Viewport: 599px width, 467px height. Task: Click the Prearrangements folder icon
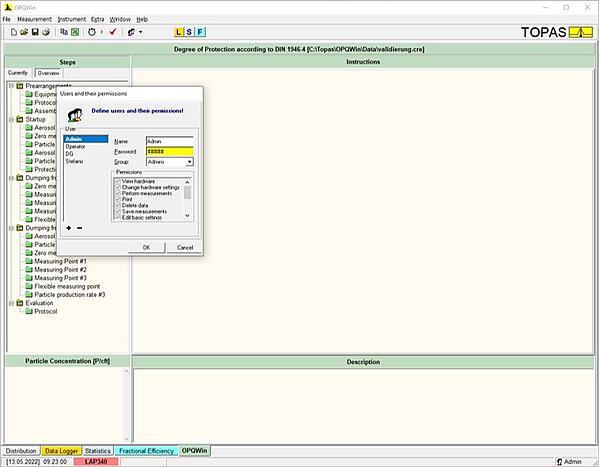[20, 86]
